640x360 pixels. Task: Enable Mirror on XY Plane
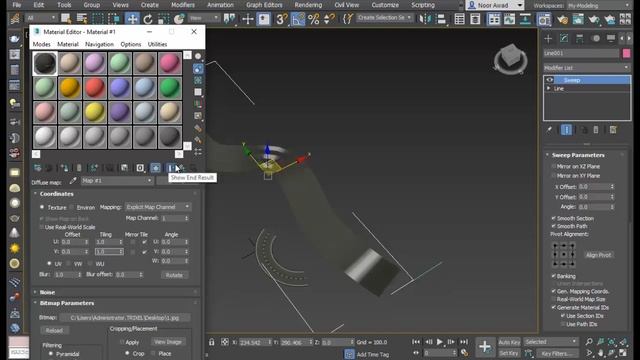554,176
